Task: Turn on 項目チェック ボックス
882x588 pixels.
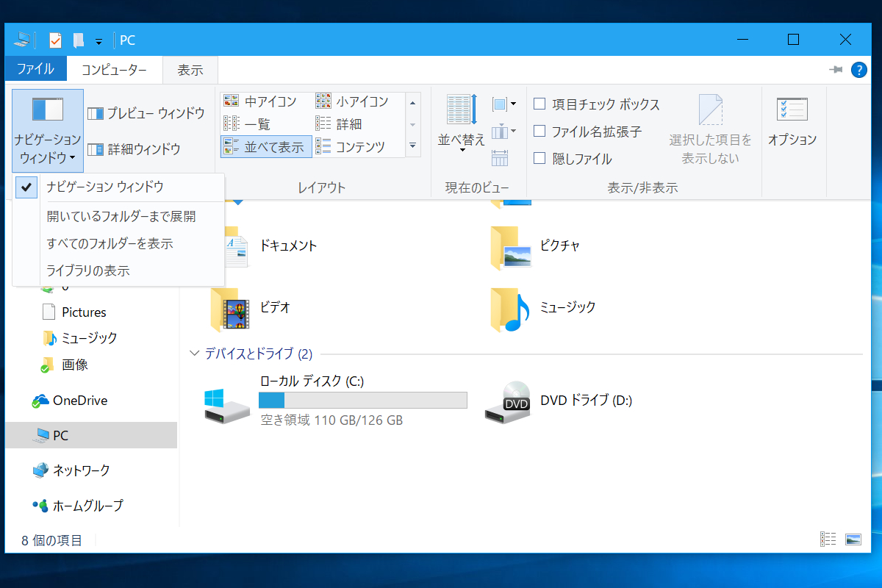Action: [539, 104]
